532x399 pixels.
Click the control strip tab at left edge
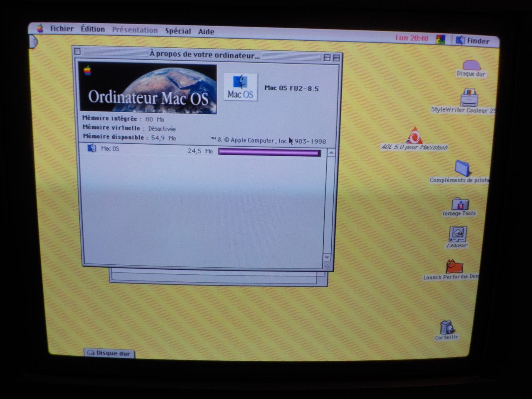point(33,42)
